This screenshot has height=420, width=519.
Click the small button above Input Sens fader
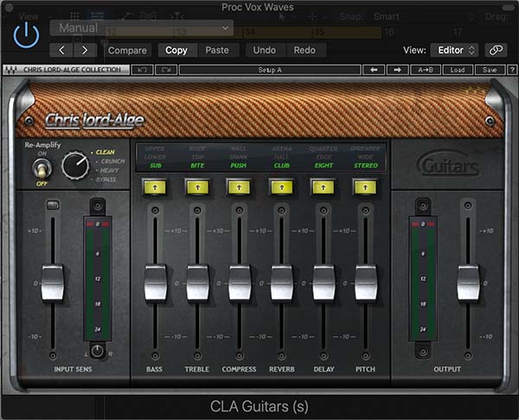pos(53,206)
